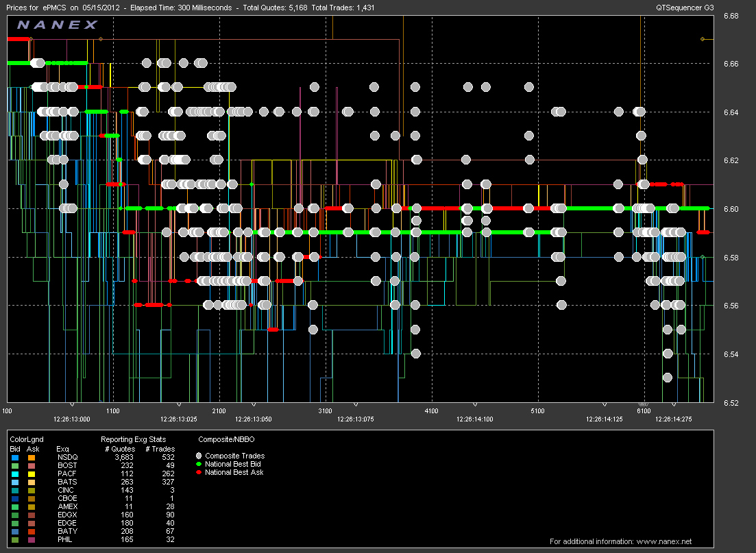Select the NSDQ ask color swatch
Screen dimensions: 756x553
[32, 458]
